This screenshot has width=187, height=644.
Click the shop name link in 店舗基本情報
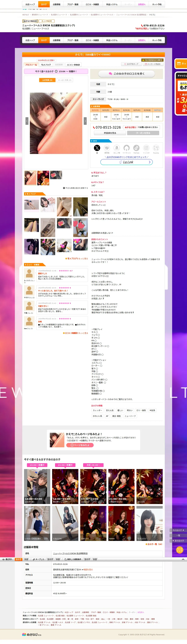tap(70, 553)
